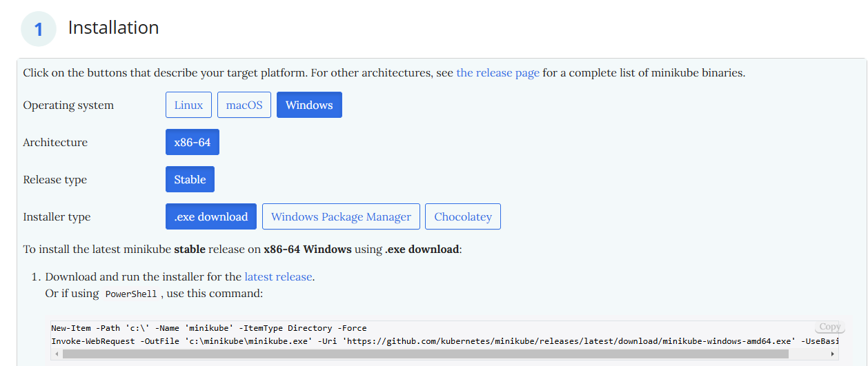The height and width of the screenshot is (366, 868).
Task: Select Windows Package Manager installer type
Action: (341, 216)
